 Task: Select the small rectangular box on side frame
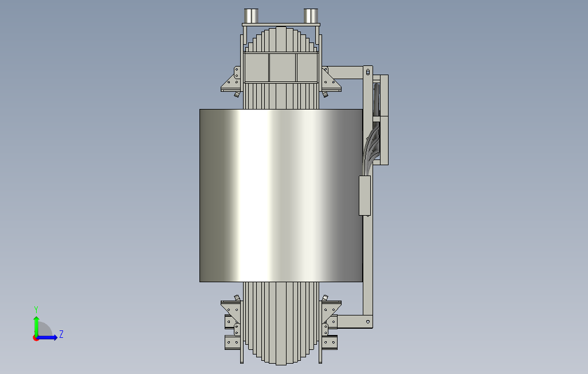(x=364, y=195)
